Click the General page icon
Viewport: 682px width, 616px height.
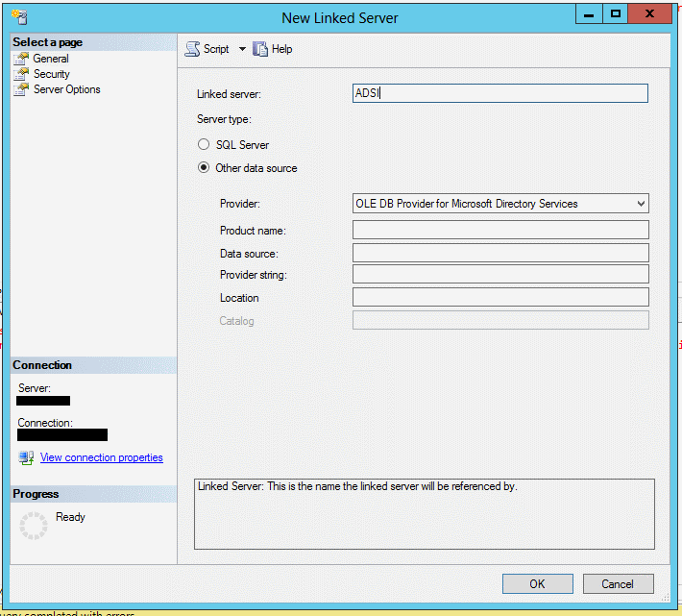point(22,59)
